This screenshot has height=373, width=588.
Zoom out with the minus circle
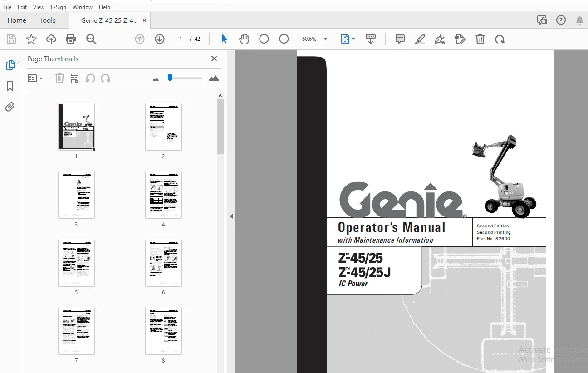[264, 39]
